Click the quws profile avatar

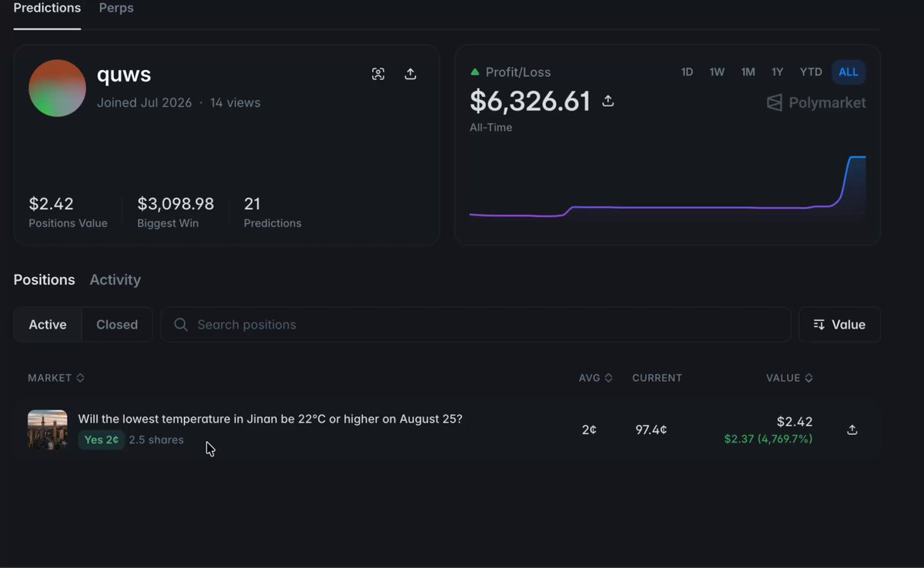coord(57,89)
